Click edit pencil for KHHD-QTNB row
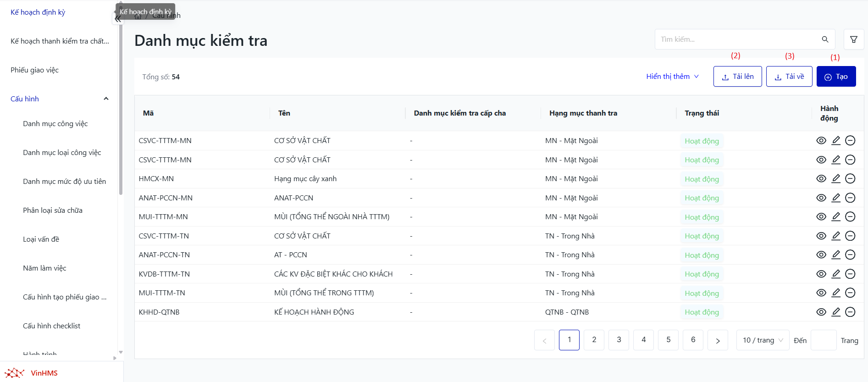 point(836,312)
